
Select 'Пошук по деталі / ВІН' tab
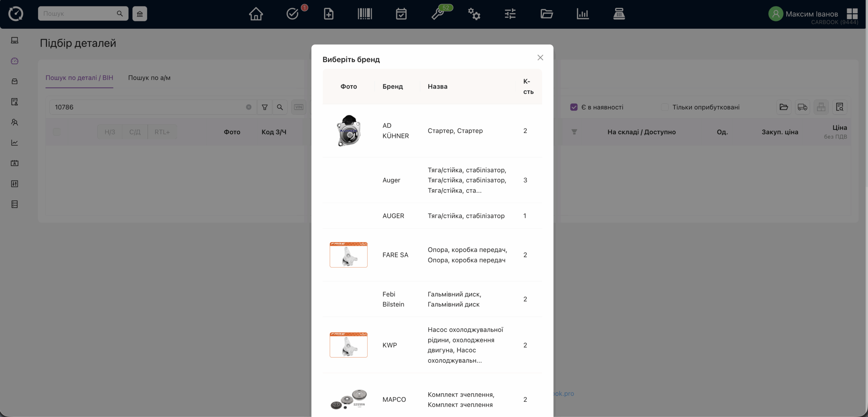79,78
